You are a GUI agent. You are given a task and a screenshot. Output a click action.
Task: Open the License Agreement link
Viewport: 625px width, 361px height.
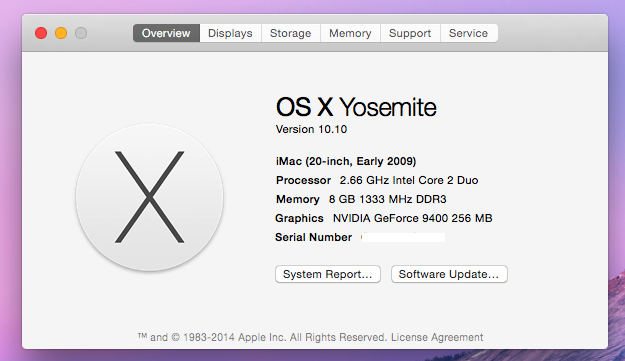click(437, 337)
